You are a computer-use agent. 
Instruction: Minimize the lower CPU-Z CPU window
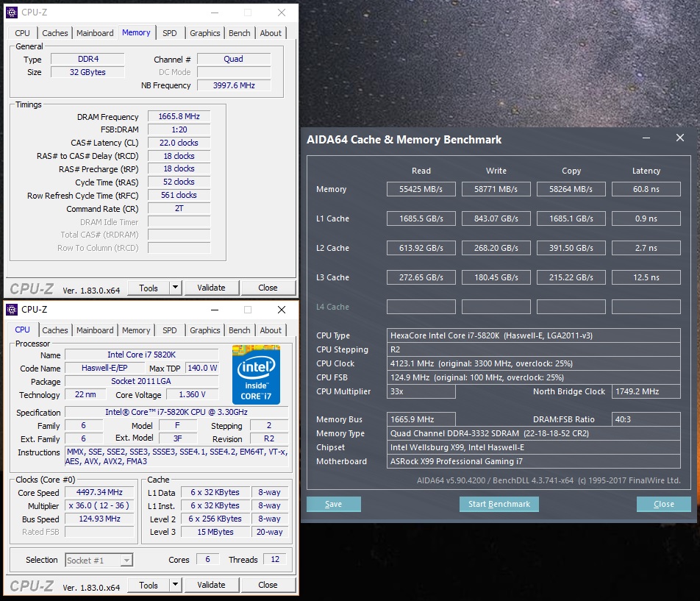point(215,310)
